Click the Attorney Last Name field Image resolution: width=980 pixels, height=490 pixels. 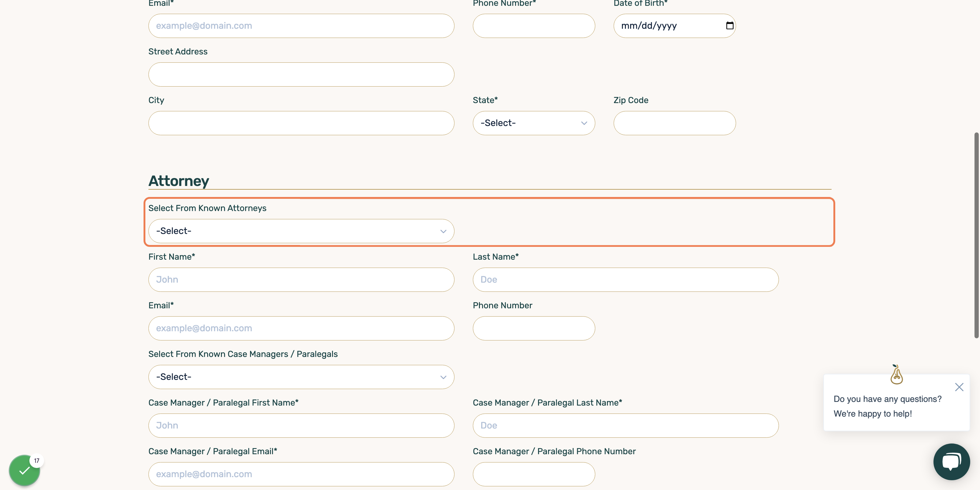[626, 280]
